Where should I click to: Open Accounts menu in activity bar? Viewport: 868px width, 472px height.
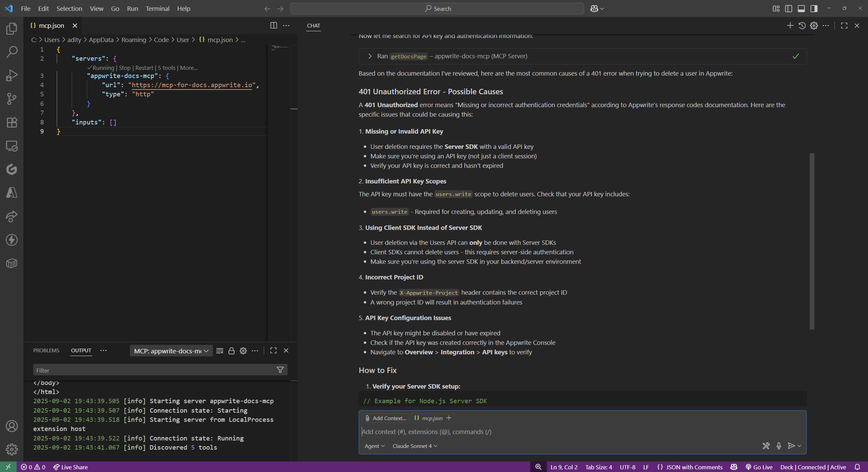point(12,426)
